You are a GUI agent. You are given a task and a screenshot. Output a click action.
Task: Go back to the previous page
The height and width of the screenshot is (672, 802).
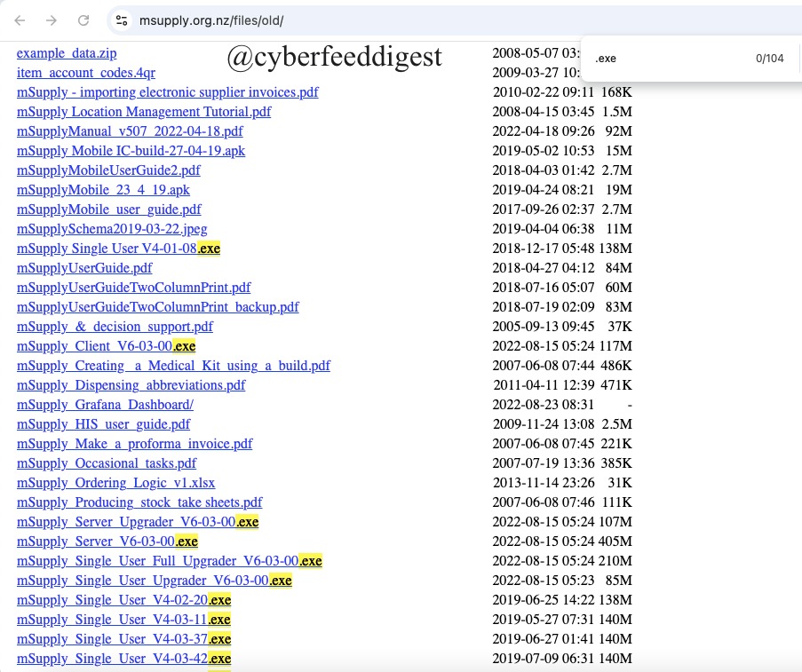(x=20, y=20)
